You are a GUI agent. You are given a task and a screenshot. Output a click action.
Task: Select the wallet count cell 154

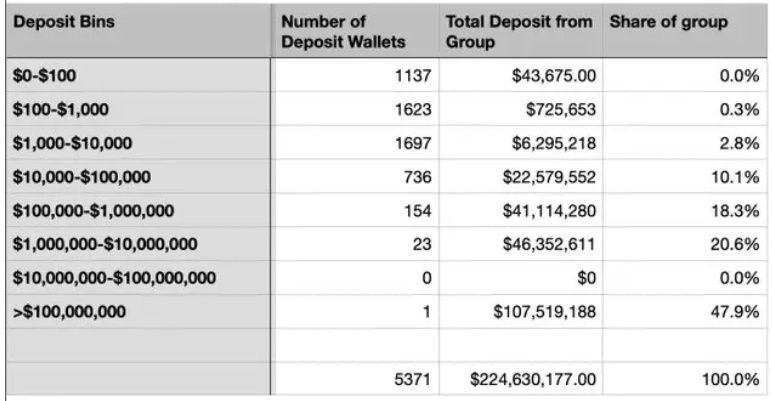click(x=355, y=210)
